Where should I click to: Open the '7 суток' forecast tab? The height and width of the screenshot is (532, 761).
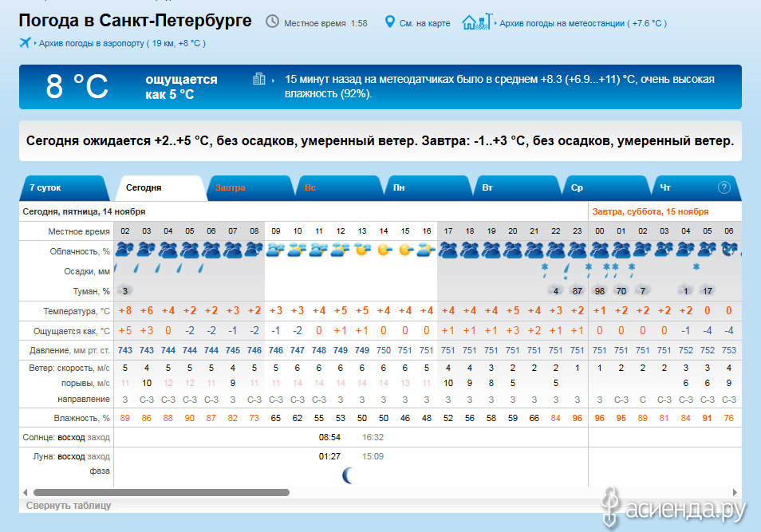tap(45, 188)
